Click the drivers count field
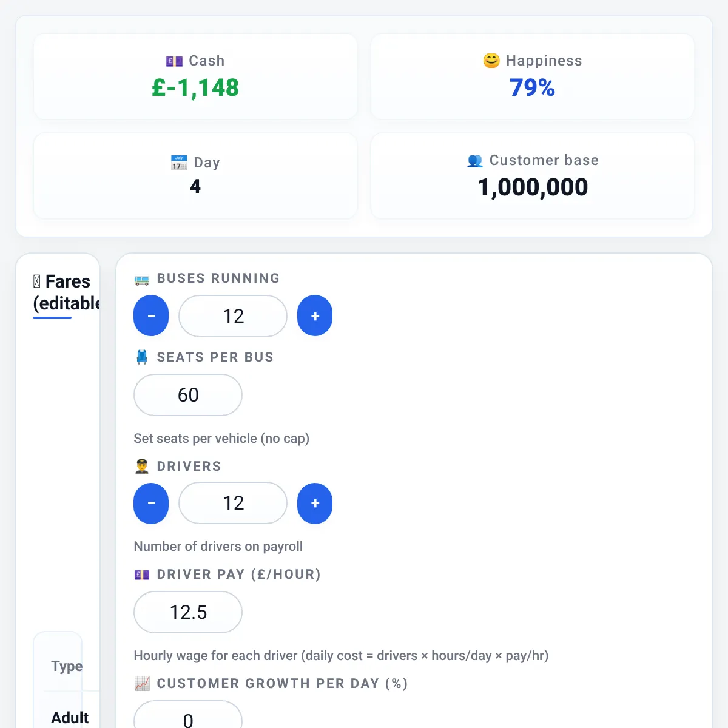Viewport: 728px width, 728px height. point(233,503)
